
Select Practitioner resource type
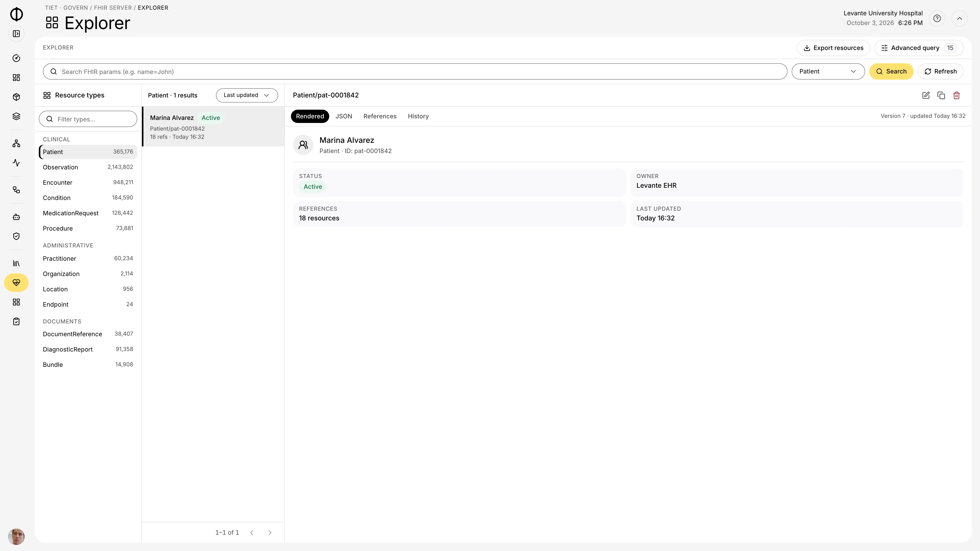click(88, 259)
